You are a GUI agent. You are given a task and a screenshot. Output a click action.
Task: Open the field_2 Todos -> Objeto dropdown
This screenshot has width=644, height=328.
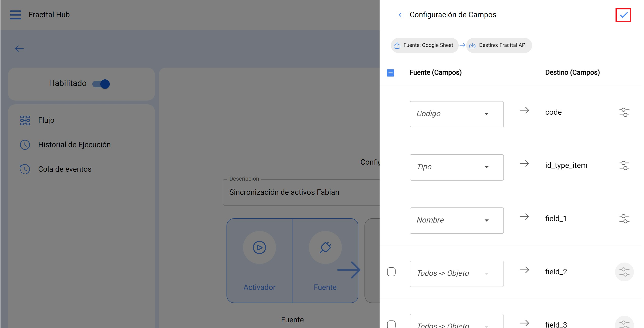pos(457,274)
